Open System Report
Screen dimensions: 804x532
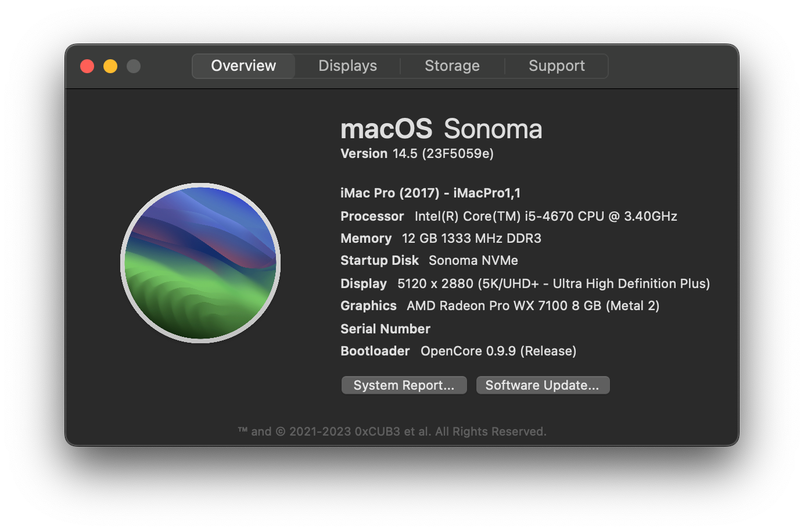pyautogui.click(x=404, y=385)
